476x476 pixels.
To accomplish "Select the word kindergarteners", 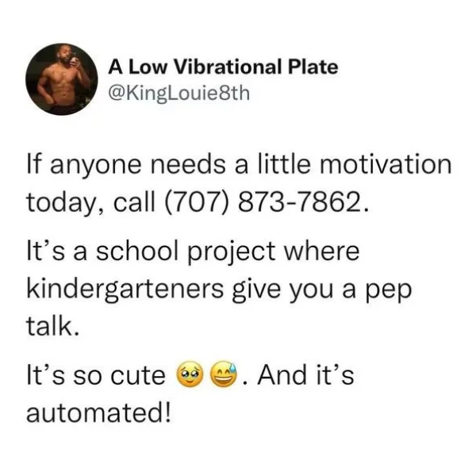I will (x=125, y=289).
